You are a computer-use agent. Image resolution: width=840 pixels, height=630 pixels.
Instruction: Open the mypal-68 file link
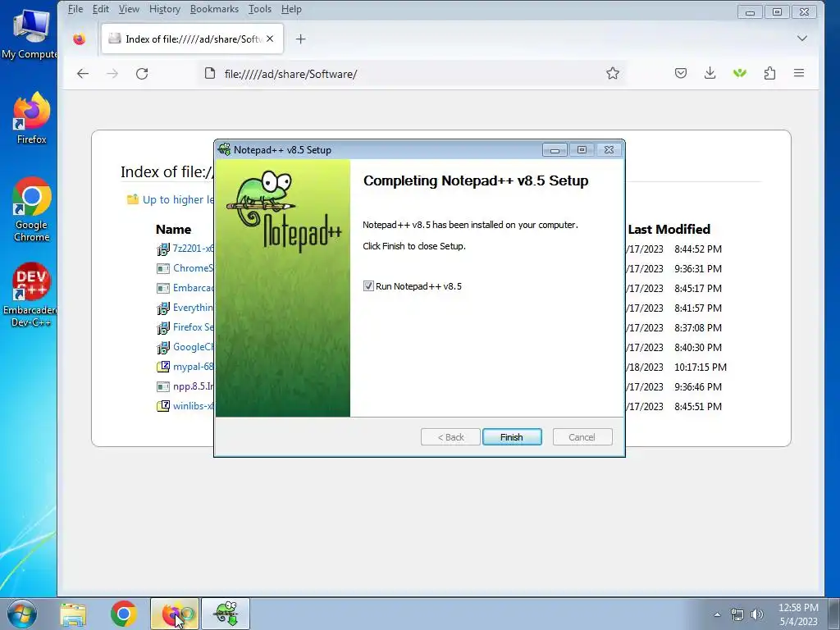(x=193, y=367)
